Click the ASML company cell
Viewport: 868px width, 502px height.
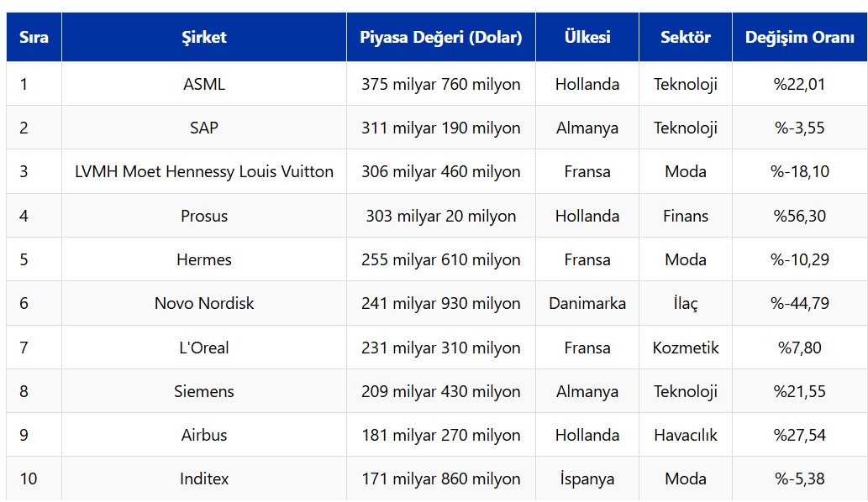pyautogui.click(x=204, y=84)
